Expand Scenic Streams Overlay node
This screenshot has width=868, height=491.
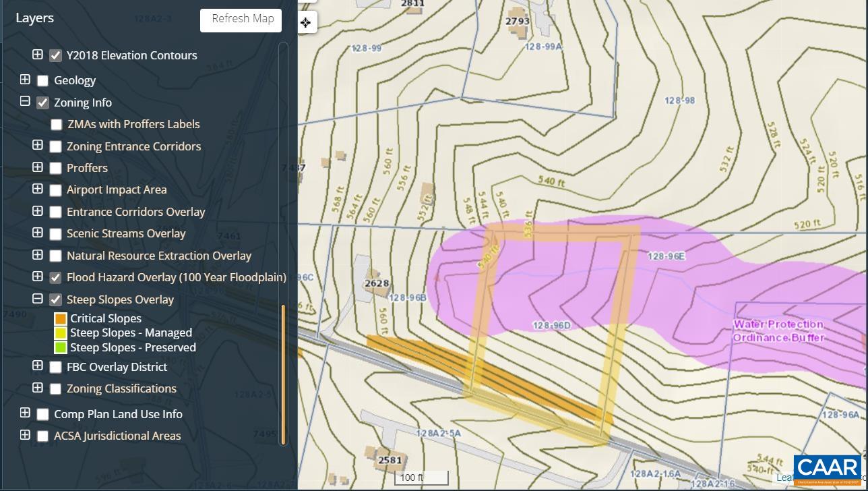coord(38,233)
